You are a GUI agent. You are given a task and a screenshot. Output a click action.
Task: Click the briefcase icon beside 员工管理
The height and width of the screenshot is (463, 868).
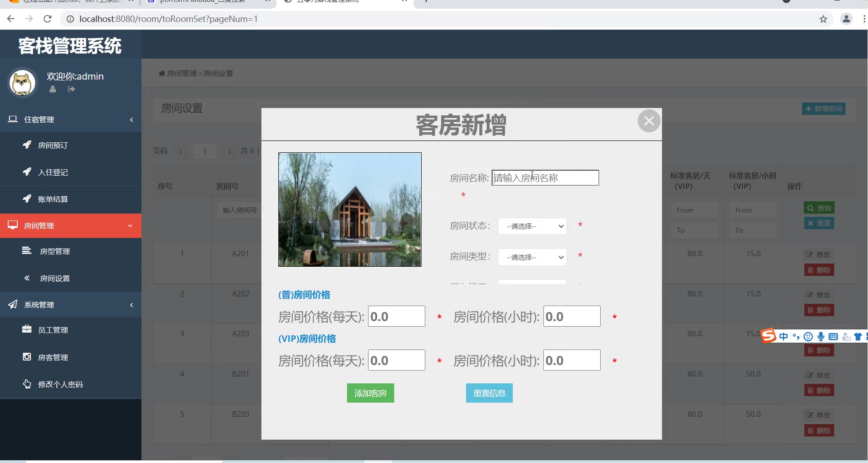tap(27, 329)
